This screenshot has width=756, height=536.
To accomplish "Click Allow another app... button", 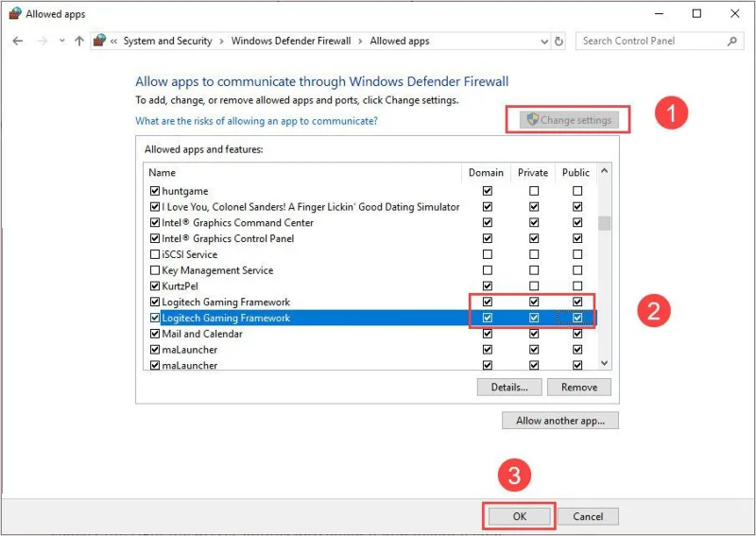I will tap(560, 421).
